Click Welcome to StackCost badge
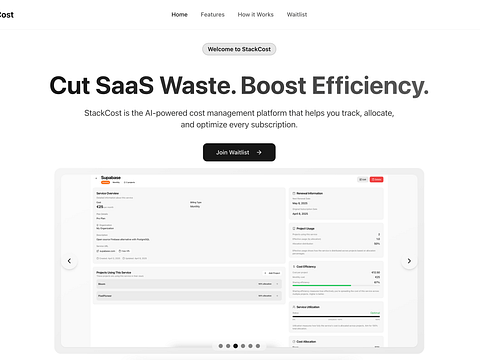This screenshot has height=360, width=480. tap(239, 49)
